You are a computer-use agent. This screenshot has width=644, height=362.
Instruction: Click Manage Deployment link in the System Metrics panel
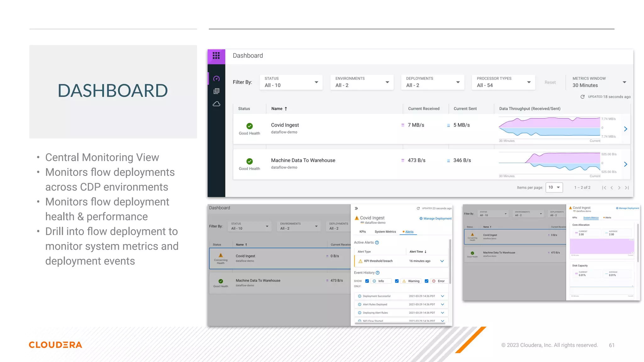pyautogui.click(x=629, y=208)
